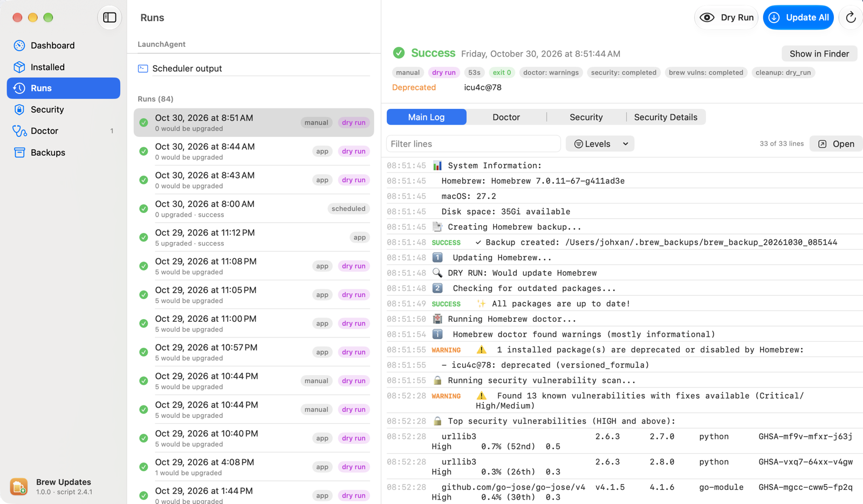Screen dimensions: 863x504
Task: Expand the Levels filter dropdown
Action: pyautogui.click(x=600, y=144)
